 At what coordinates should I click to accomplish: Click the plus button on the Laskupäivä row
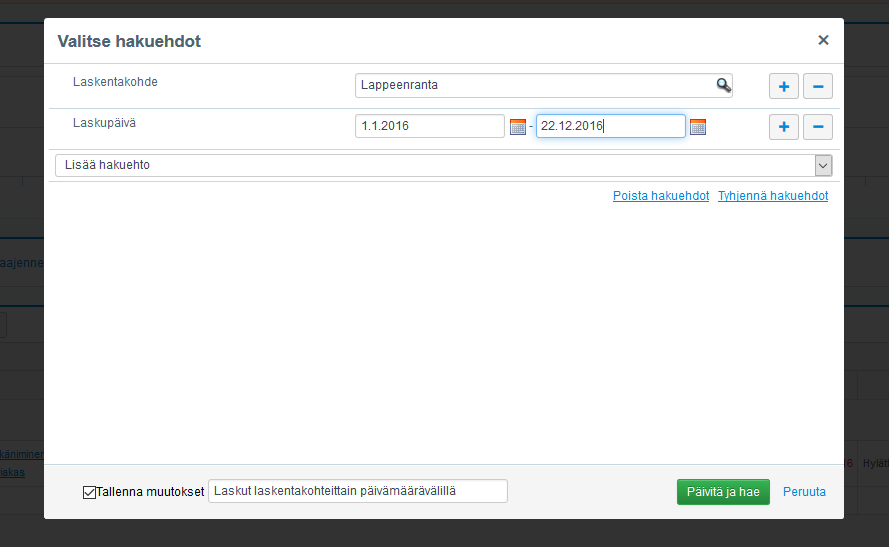pyautogui.click(x=783, y=127)
